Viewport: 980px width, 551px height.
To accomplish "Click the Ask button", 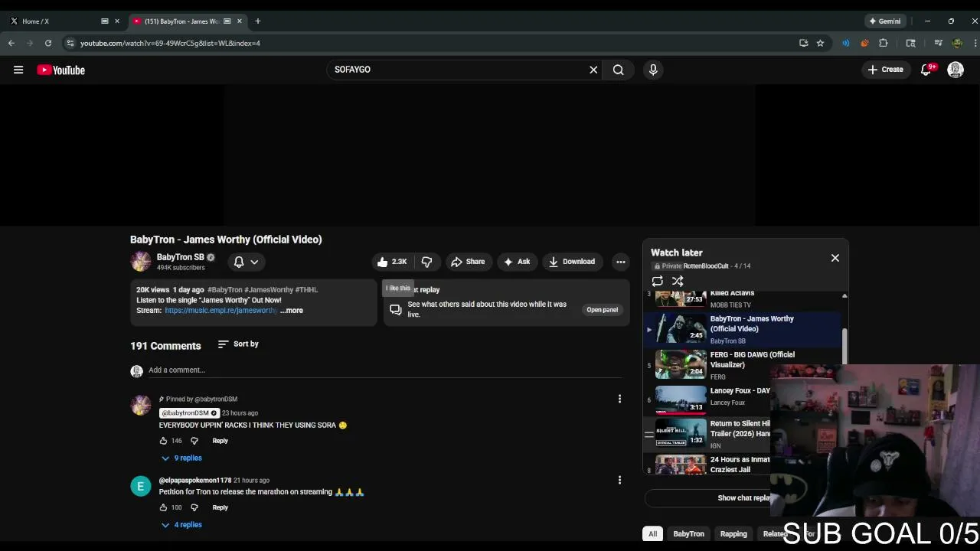I will point(517,262).
